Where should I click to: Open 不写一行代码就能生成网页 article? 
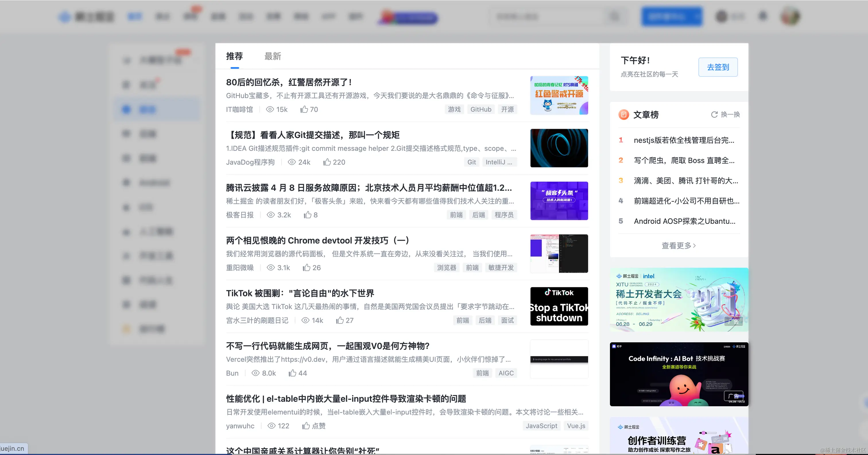(x=328, y=346)
